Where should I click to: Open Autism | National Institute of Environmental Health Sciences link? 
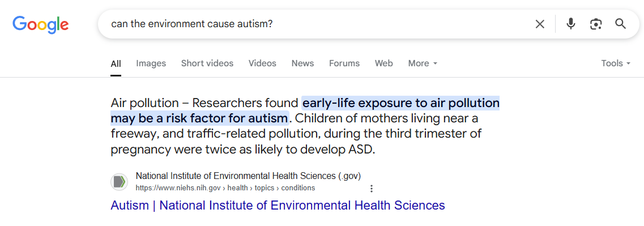[278, 205]
